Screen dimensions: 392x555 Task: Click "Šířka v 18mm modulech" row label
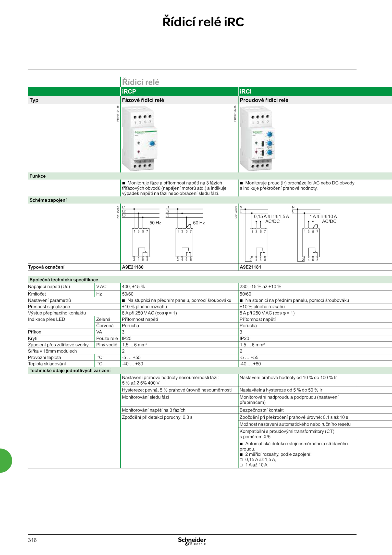[52, 351]
